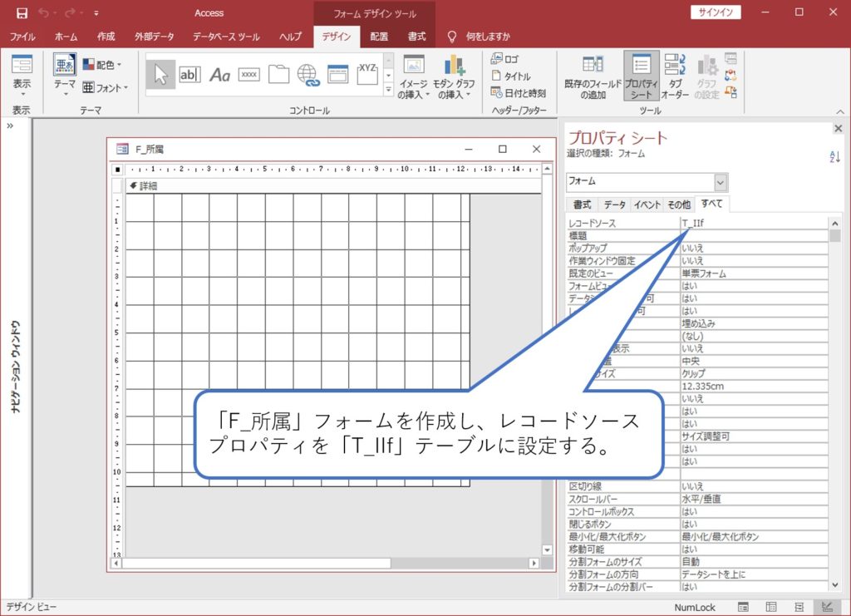Click the レコードソース value T_IIf field
Image resolution: width=851 pixels, height=616 pixels.
coord(698,222)
